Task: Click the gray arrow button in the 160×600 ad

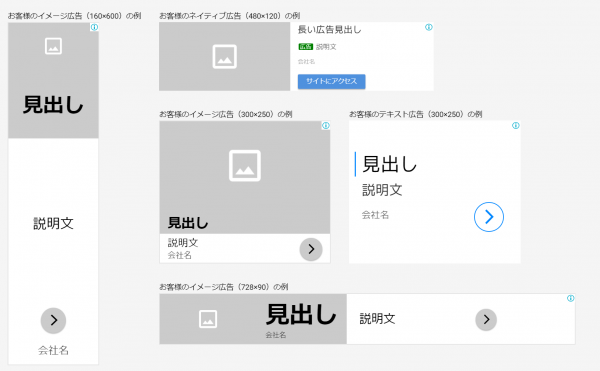Action: (x=54, y=321)
